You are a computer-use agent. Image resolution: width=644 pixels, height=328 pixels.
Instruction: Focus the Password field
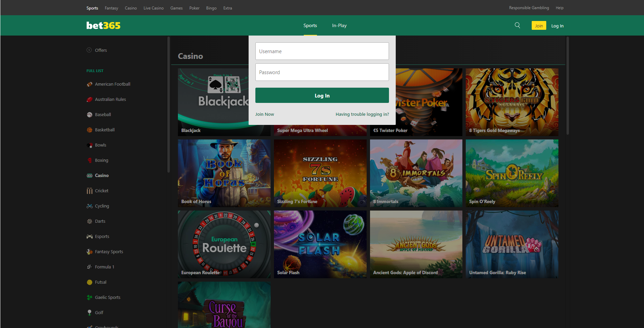tap(322, 72)
